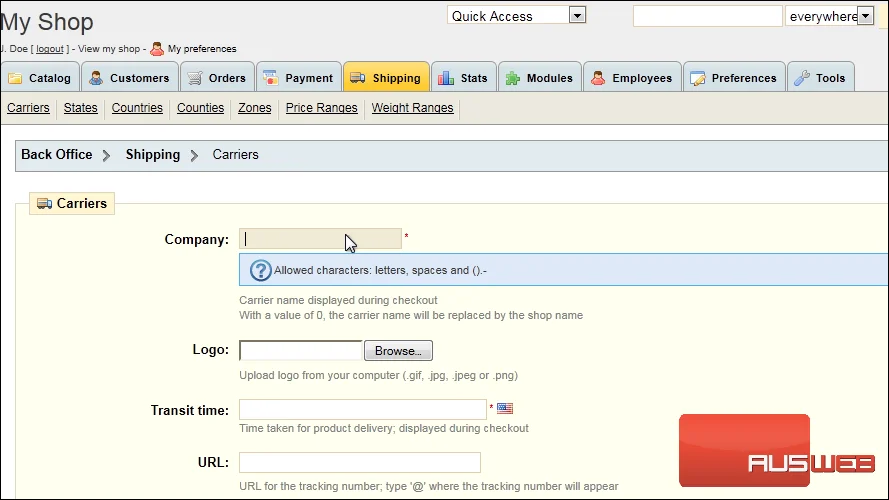Click Shipping in the breadcrumb
889x500 pixels.
tap(153, 155)
